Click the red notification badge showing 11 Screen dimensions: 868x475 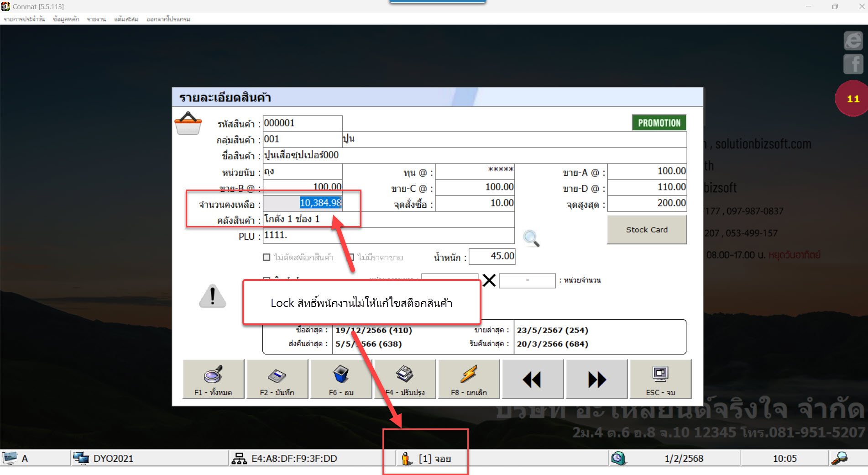[x=852, y=99]
